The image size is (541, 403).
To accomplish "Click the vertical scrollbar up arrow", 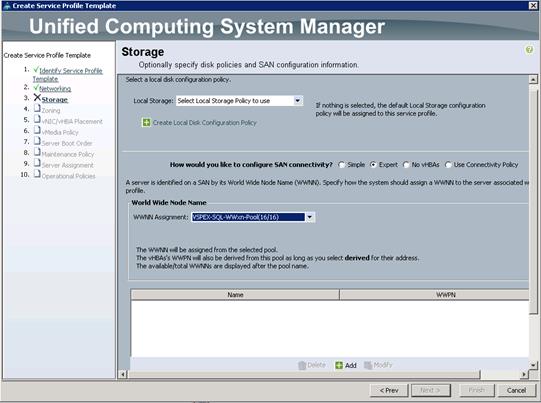I will [533, 80].
